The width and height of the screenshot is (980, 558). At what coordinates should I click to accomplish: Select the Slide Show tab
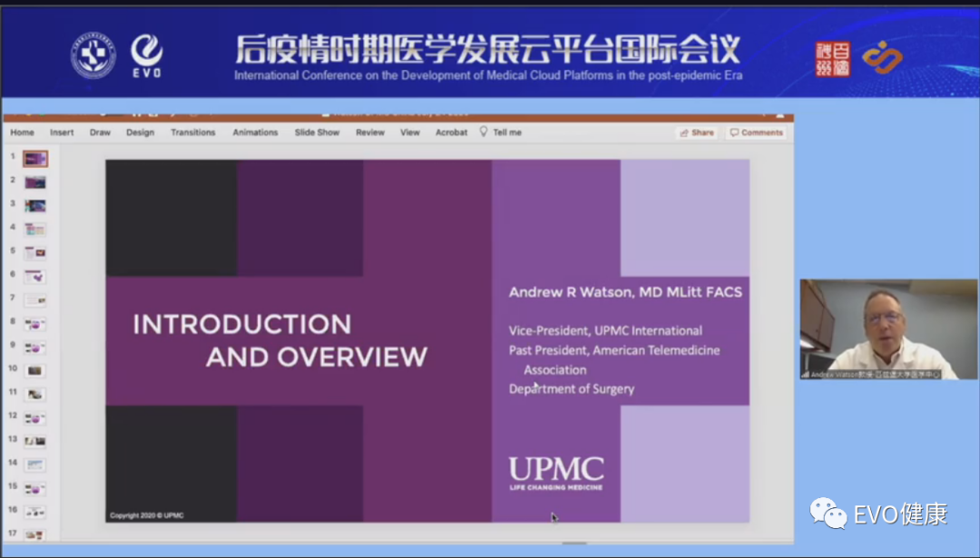pos(317,132)
